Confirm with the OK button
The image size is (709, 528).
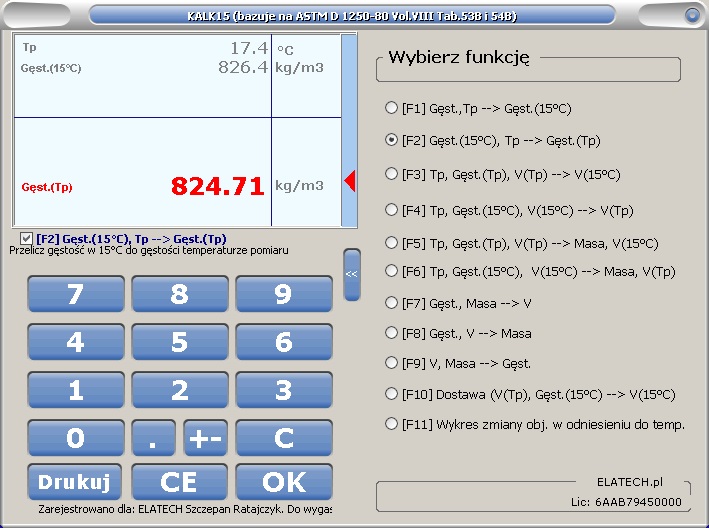coord(284,482)
